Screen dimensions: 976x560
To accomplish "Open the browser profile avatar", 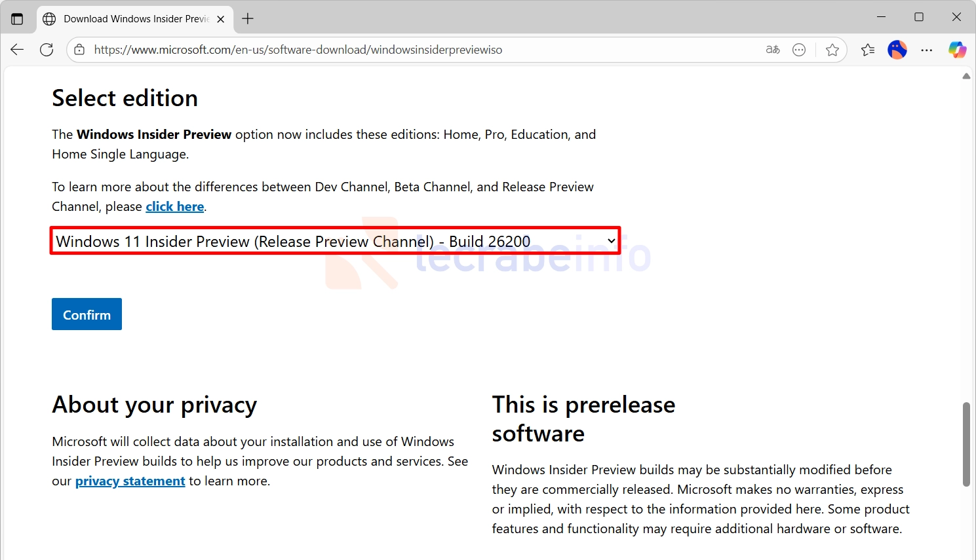I will 897,50.
